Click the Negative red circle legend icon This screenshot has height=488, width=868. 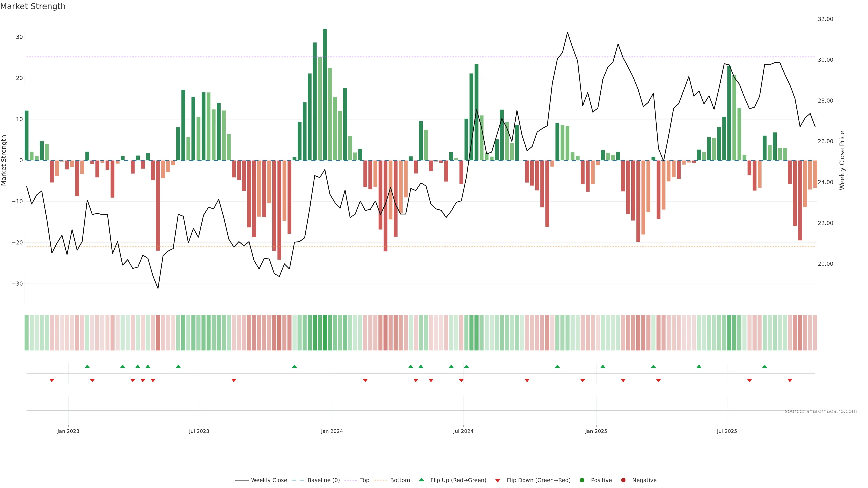click(x=623, y=480)
